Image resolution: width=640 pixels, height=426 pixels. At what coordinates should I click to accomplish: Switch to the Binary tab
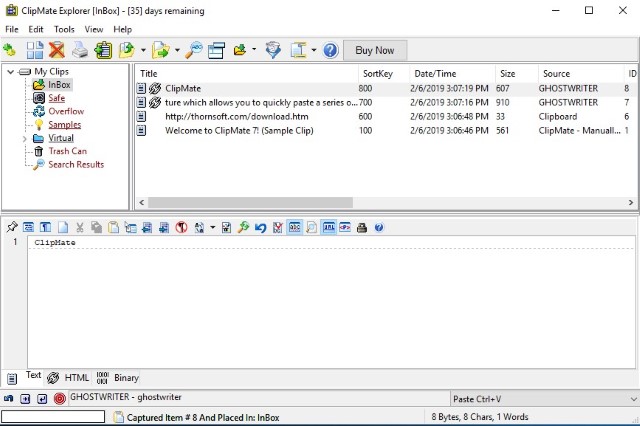click(x=118, y=378)
